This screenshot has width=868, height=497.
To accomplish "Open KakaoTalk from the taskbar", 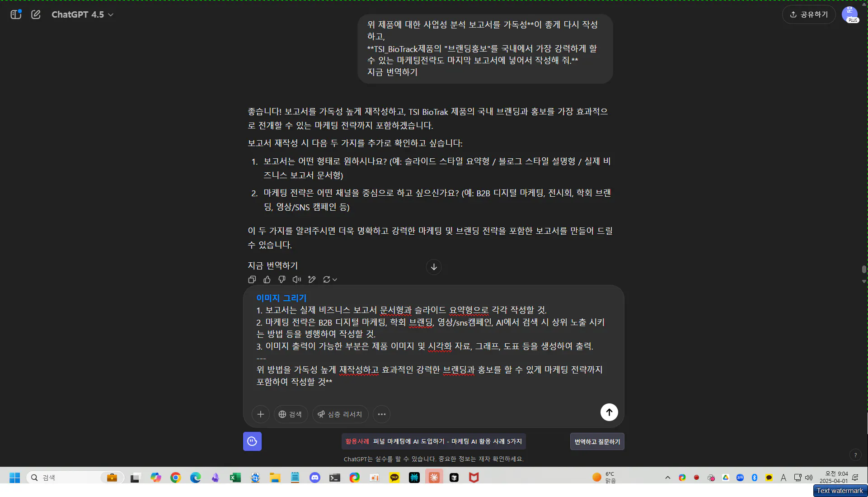I will (x=394, y=478).
